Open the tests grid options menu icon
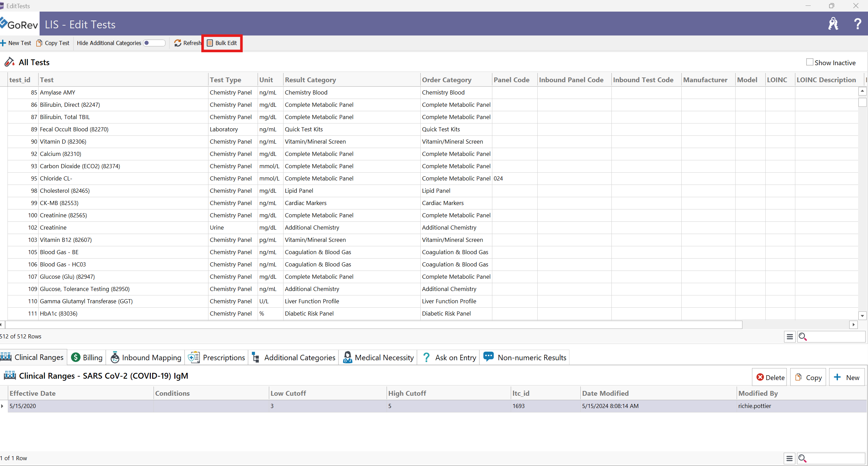The height and width of the screenshot is (466, 868). [x=790, y=337]
